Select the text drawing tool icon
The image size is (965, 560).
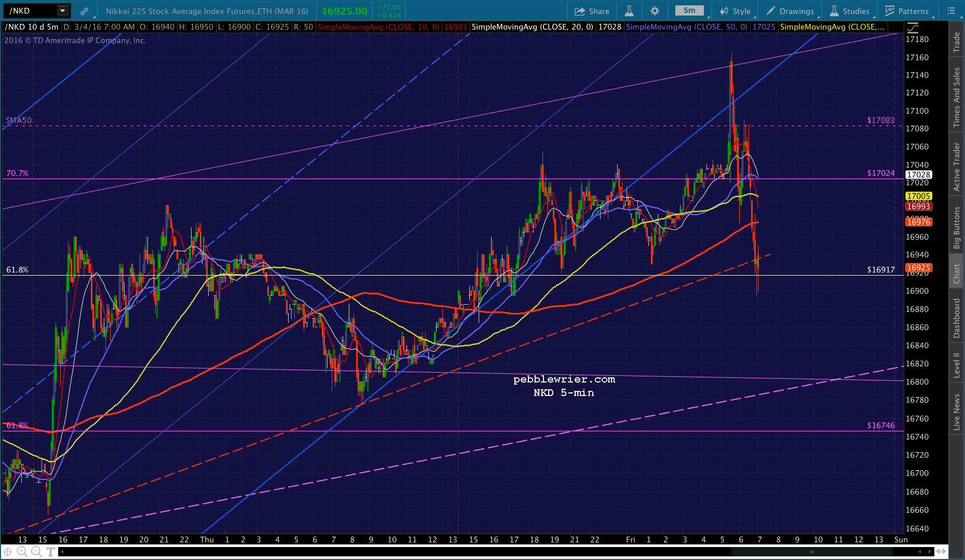tap(50, 552)
